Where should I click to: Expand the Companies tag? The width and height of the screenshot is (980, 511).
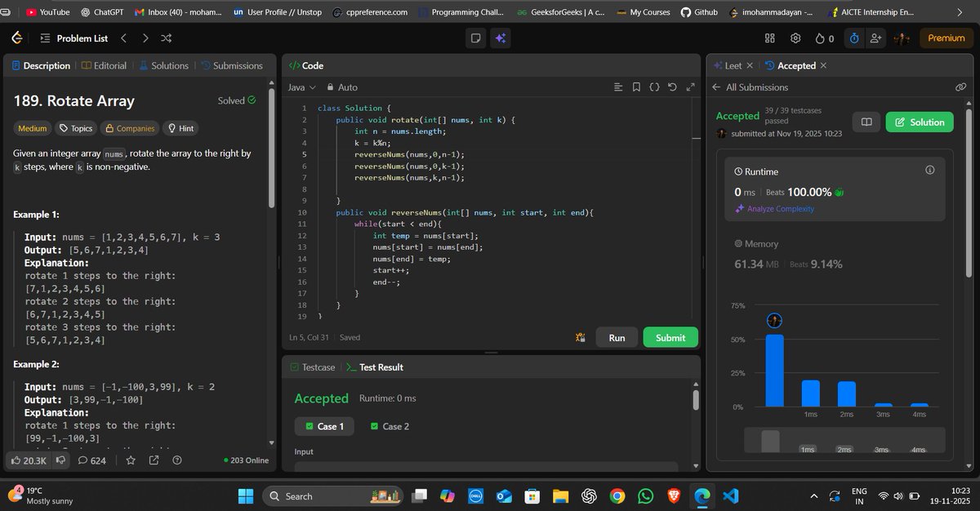coord(129,128)
